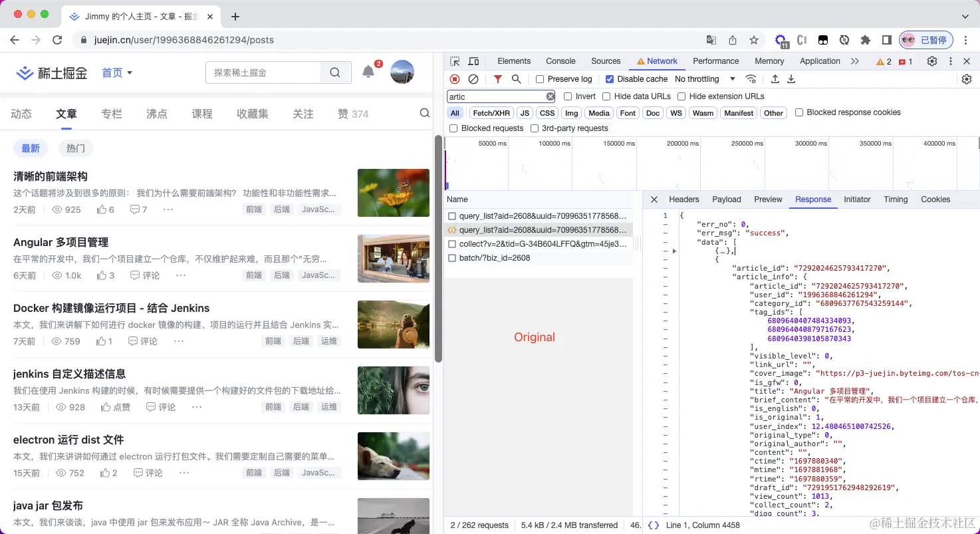Export the HAR file
This screenshot has height=534, width=980.
point(791,79)
